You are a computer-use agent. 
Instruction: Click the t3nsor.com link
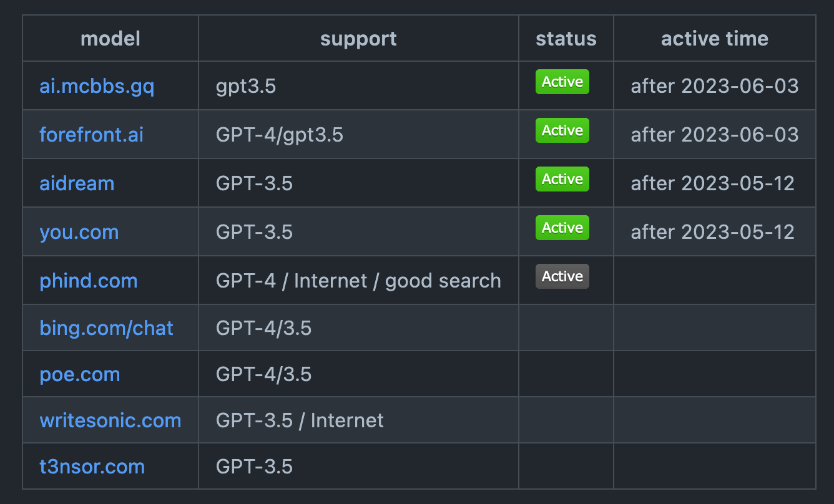[92, 467]
